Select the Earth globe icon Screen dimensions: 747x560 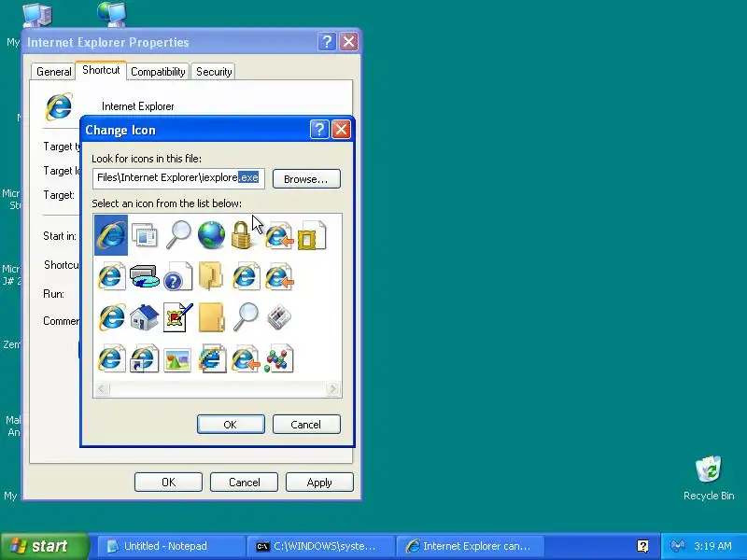click(x=212, y=235)
